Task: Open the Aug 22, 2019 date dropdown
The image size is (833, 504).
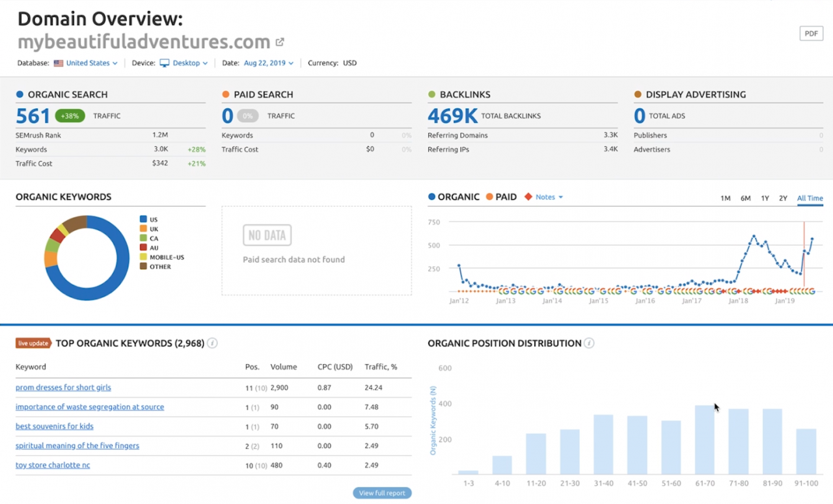Action: click(269, 63)
